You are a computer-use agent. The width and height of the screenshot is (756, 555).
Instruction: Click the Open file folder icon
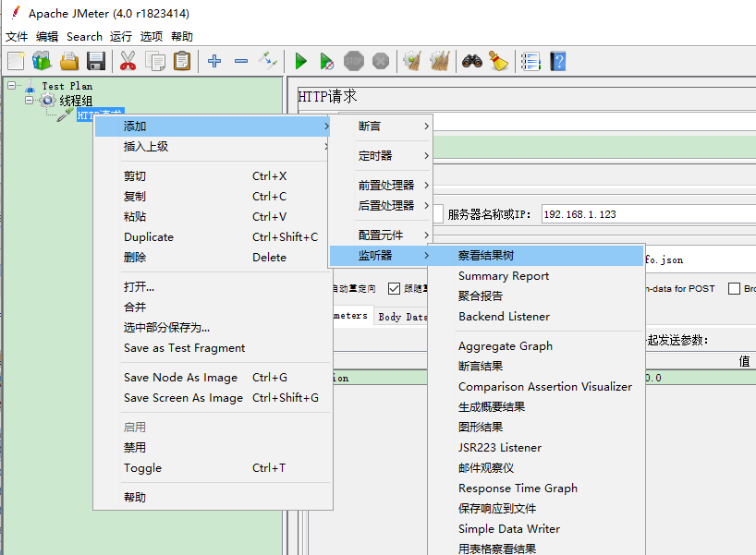pyautogui.click(x=69, y=61)
